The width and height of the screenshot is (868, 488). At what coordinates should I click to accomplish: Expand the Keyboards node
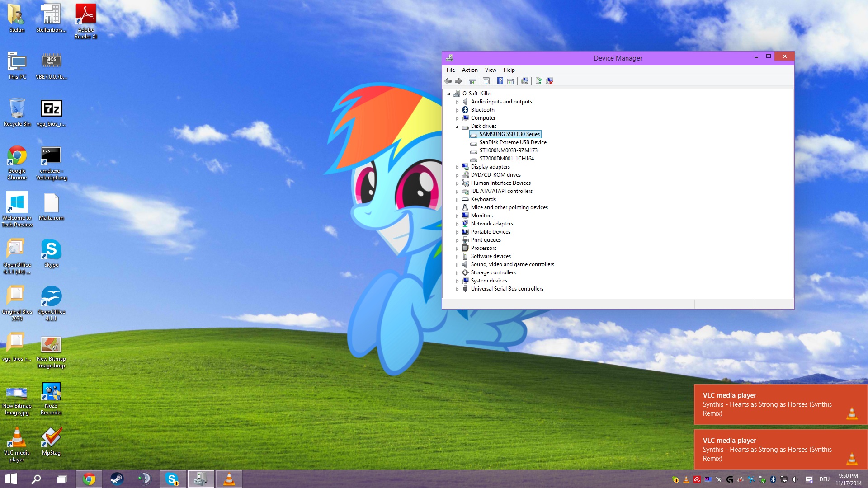click(457, 200)
